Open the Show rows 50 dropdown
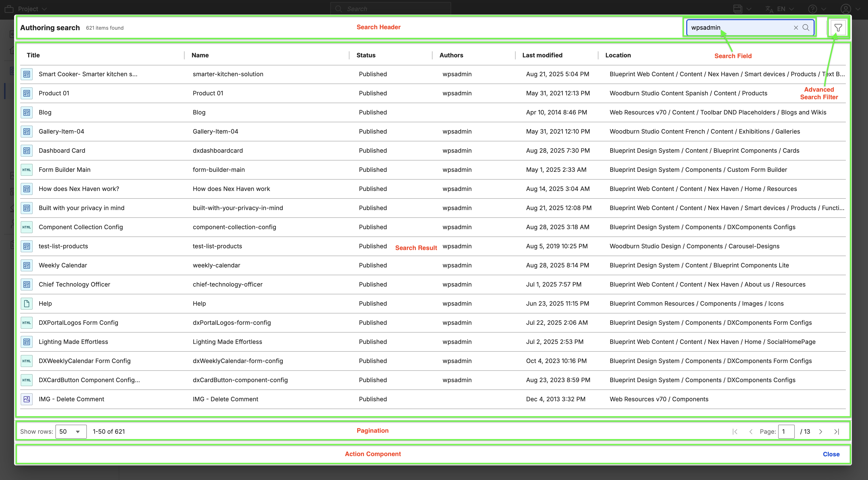This screenshot has width=868, height=480. pos(71,431)
